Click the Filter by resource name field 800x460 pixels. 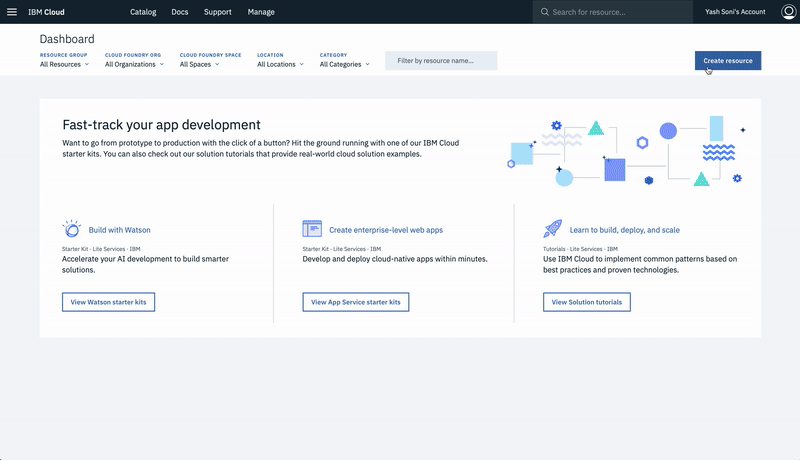click(x=441, y=61)
